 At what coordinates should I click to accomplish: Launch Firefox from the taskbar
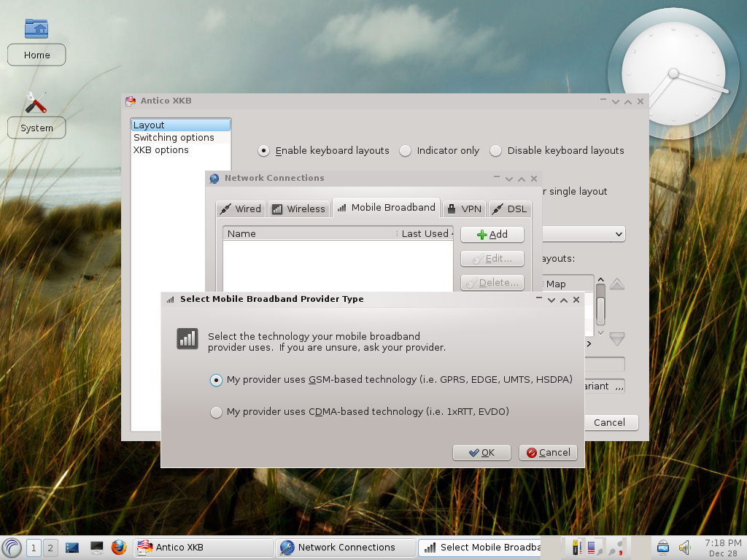click(x=119, y=548)
